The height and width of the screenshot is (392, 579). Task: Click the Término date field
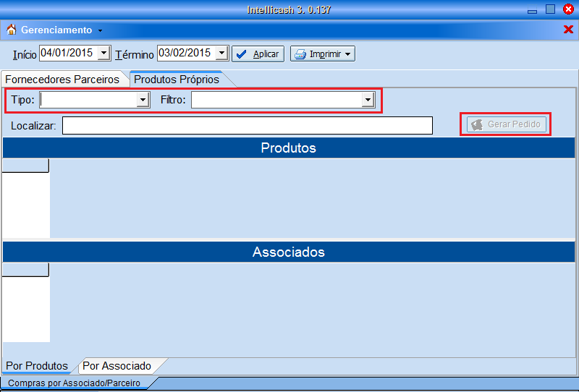185,53
